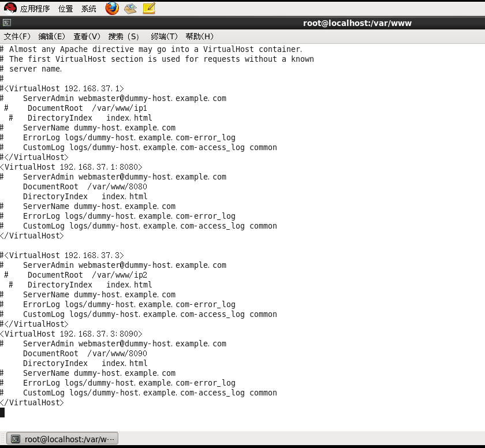Click the line <VirtualHost 192.168.37.1:8080>
The image size is (485, 448).
(71, 167)
